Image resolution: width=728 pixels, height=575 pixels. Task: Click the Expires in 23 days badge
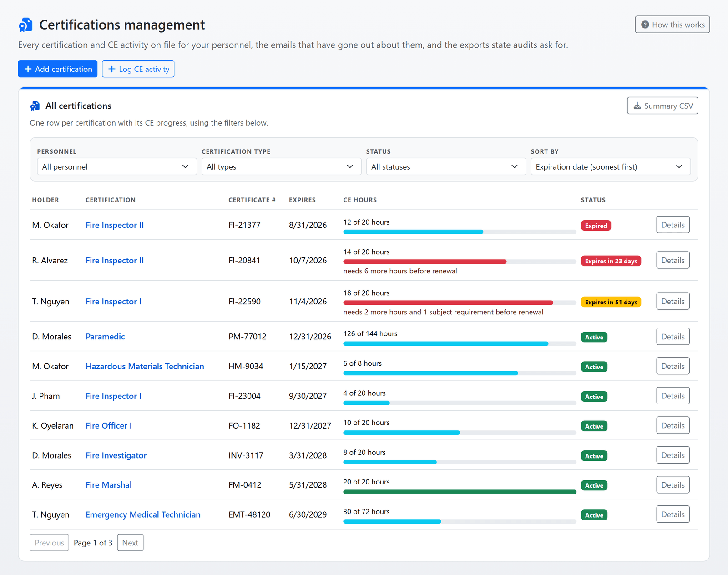611,261
